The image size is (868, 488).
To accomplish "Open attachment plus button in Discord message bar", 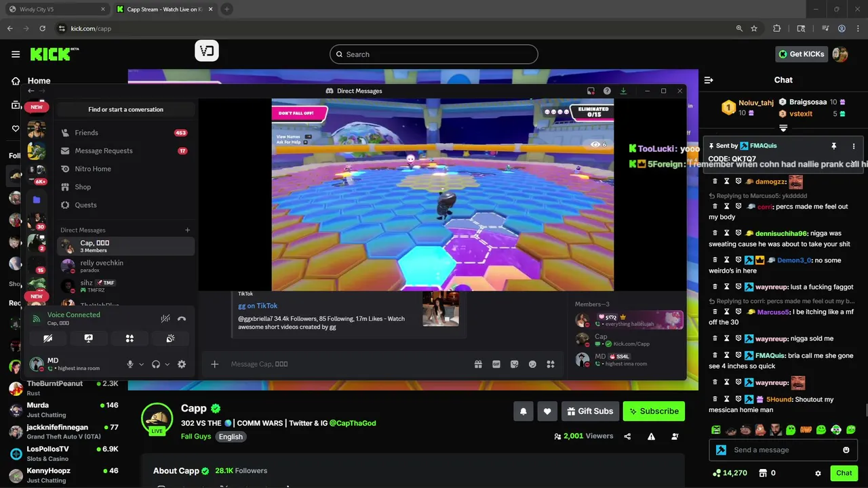I will point(214,364).
